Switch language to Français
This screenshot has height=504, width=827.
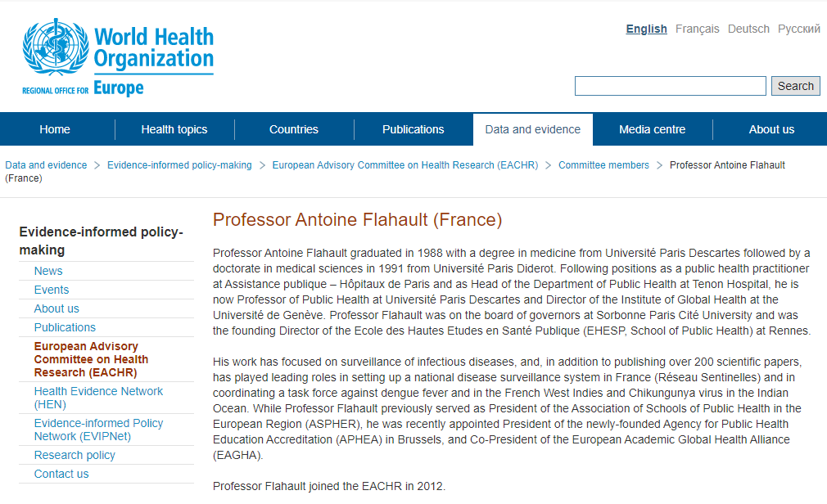pyautogui.click(x=698, y=29)
